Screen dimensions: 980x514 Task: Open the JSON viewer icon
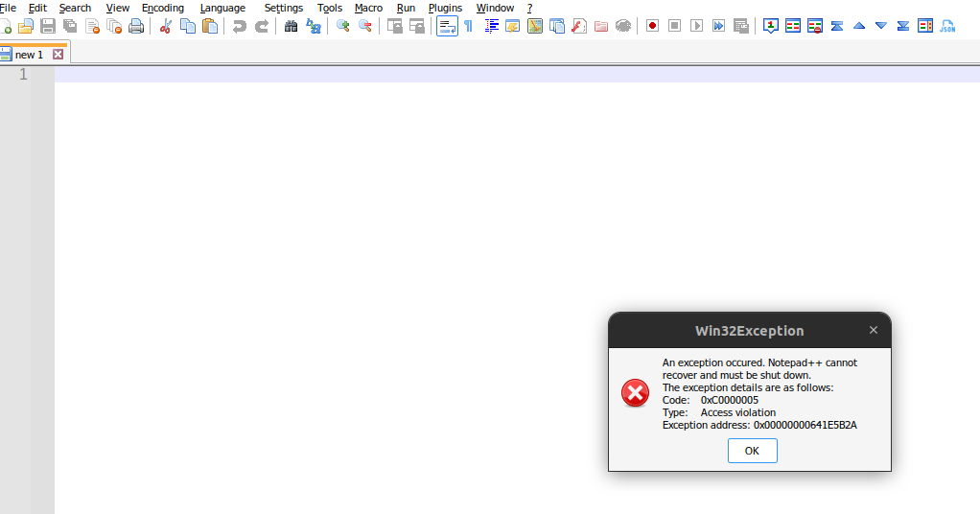(x=947, y=26)
